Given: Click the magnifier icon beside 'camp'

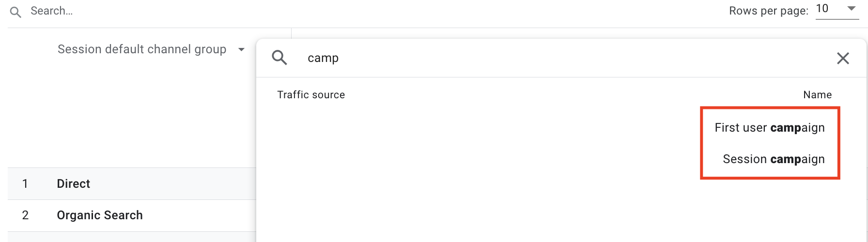Looking at the screenshot, I should pos(279,58).
